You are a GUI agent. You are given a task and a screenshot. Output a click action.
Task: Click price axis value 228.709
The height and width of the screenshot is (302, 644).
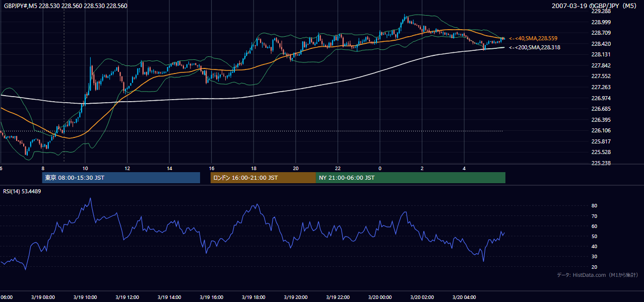pyautogui.click(x=601, y=33)
